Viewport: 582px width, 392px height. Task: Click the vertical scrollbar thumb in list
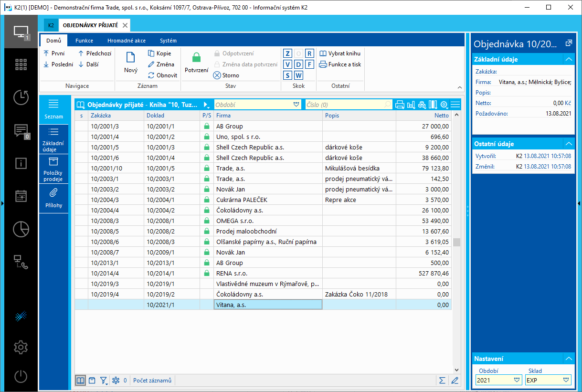(456, 242)
